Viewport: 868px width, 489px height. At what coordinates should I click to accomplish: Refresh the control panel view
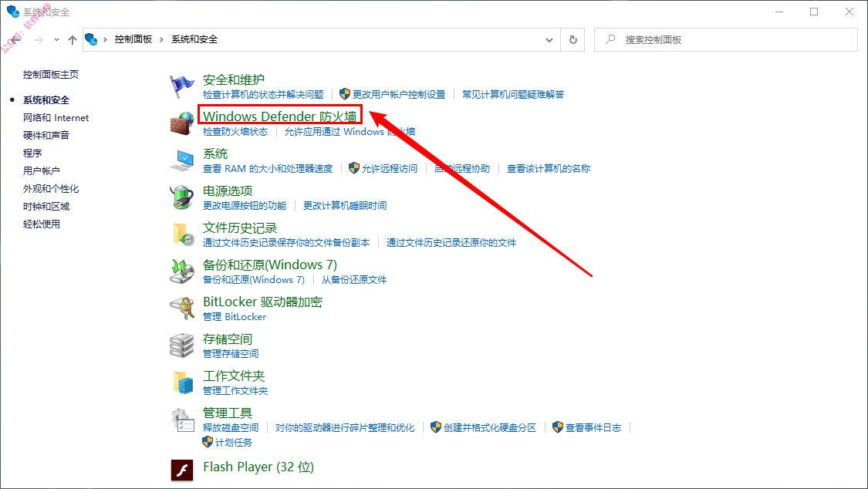click(x=573, y=40)
